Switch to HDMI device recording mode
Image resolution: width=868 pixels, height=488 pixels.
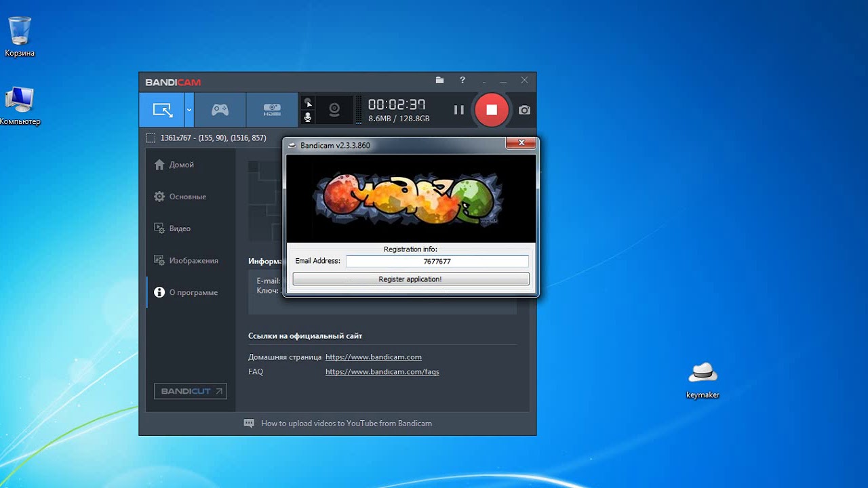pyautogui.click(x=272, y=110)
